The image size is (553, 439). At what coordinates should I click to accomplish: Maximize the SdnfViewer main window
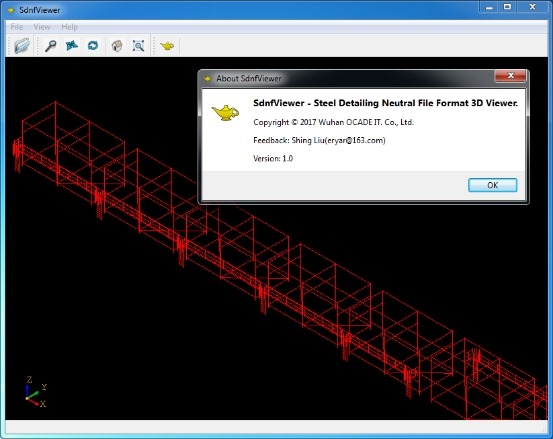pyautogui.click(x=507, y=7)
